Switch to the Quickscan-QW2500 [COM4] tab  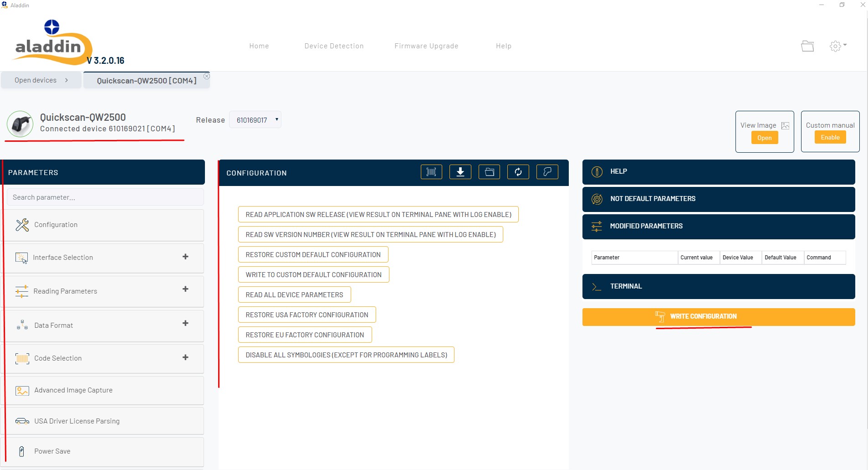coord(147,81)
